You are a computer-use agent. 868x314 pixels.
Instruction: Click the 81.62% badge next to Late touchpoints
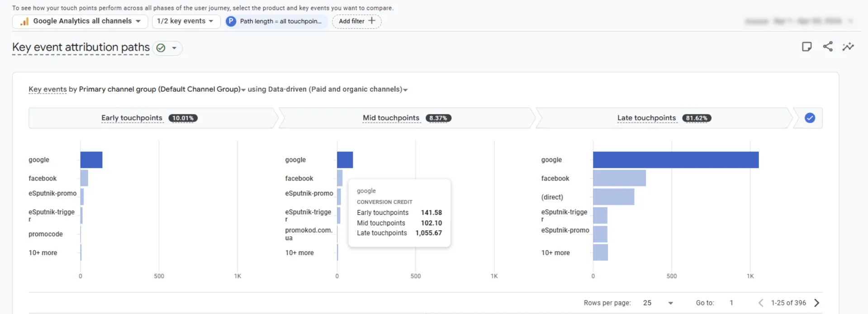click(697, 118)
